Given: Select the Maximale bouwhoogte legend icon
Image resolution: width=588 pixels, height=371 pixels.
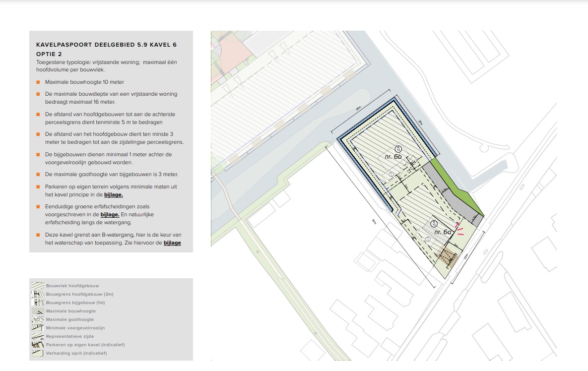Looking at the screenshot, I should [38, 311].
